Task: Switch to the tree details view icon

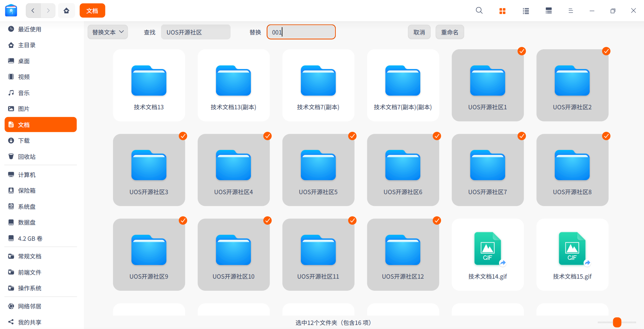Action: point(548,11)
